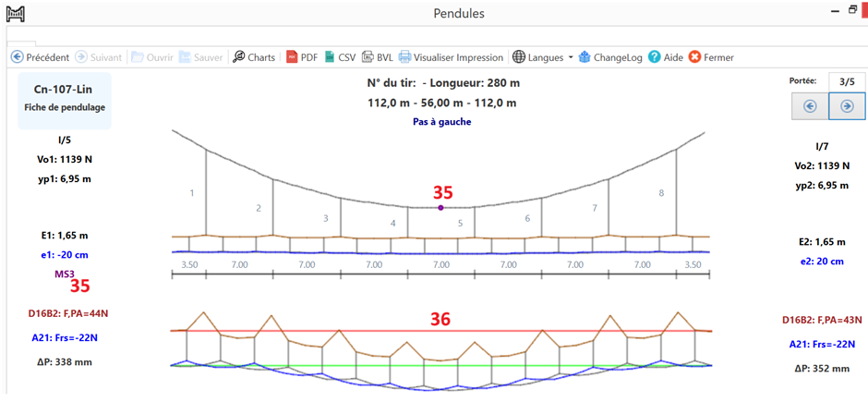Restore the window using title bar button

[852, 10]
